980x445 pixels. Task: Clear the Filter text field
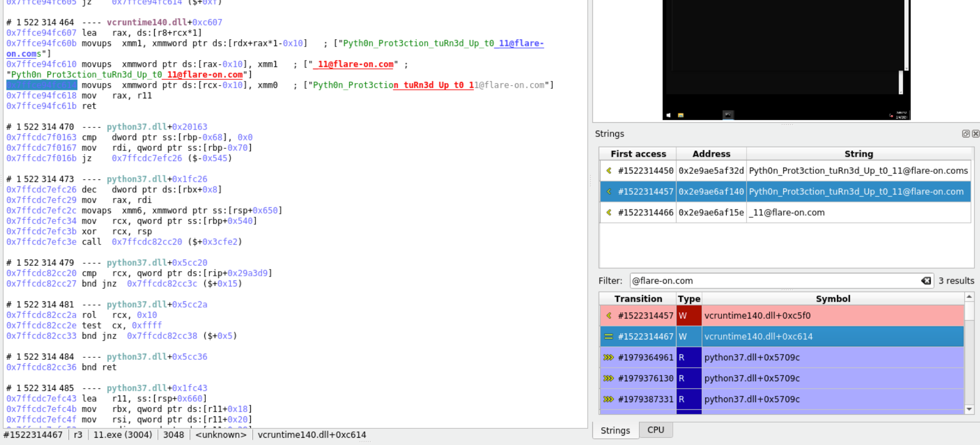[926, 281]
